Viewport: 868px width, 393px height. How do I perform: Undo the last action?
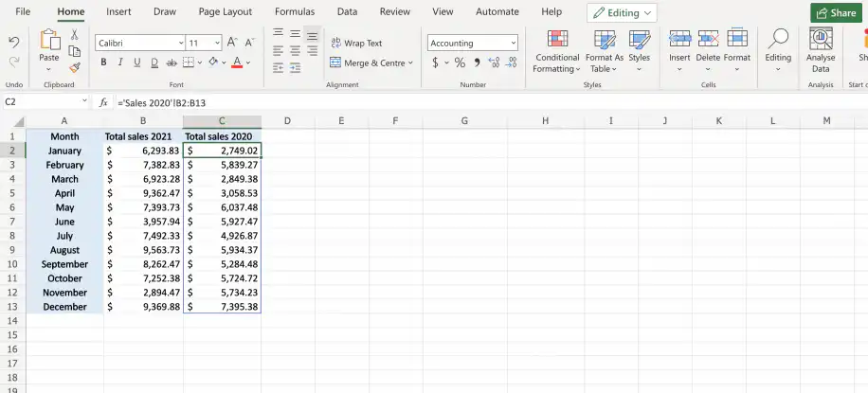pos(14,43)
